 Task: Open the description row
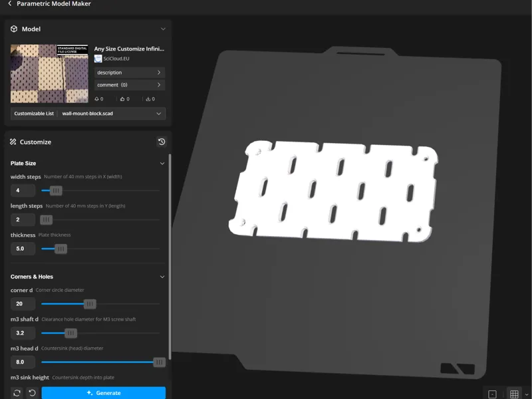pos(129,72)
